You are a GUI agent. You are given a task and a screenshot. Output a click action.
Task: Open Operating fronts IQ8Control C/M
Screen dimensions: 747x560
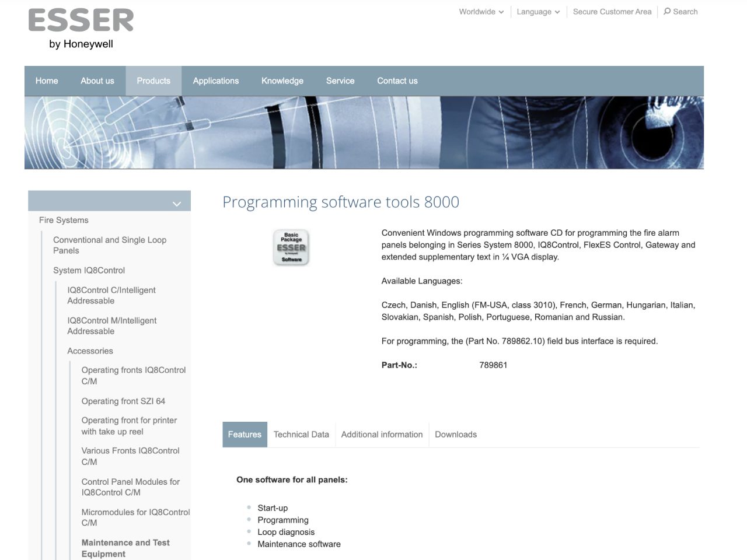tap(134, 376)
